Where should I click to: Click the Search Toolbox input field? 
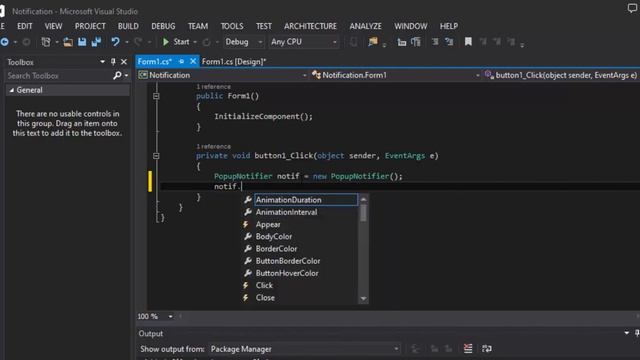tap(59, 76)
